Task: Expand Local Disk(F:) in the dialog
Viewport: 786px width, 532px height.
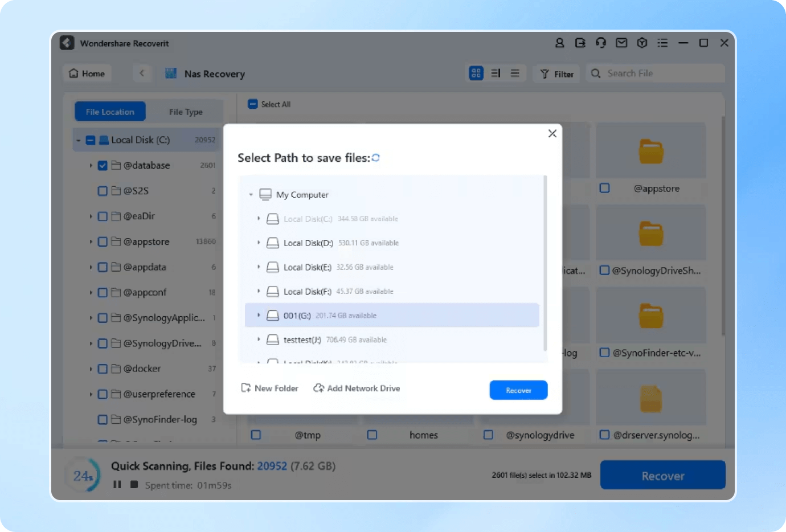Action: (x=259, y=291)
